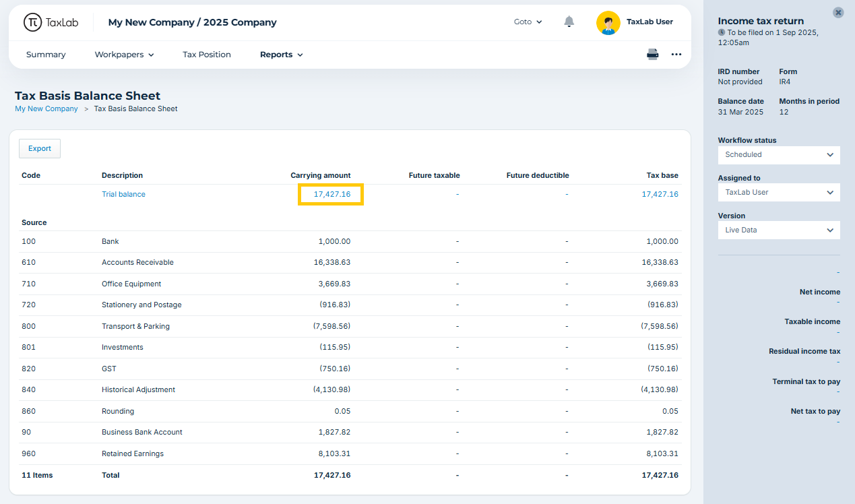
Task: Expand the Reports menu
Action: (282, 55)
